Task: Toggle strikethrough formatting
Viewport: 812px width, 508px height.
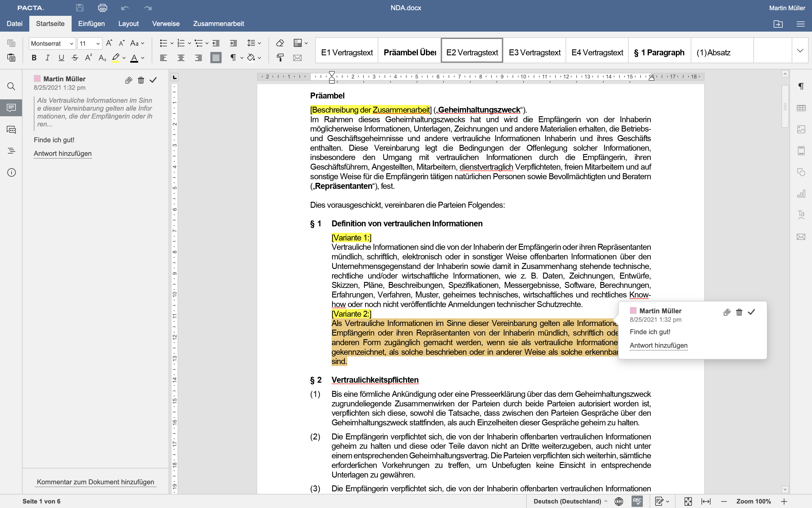Action: pyautogui.click(x=75, y=58)
